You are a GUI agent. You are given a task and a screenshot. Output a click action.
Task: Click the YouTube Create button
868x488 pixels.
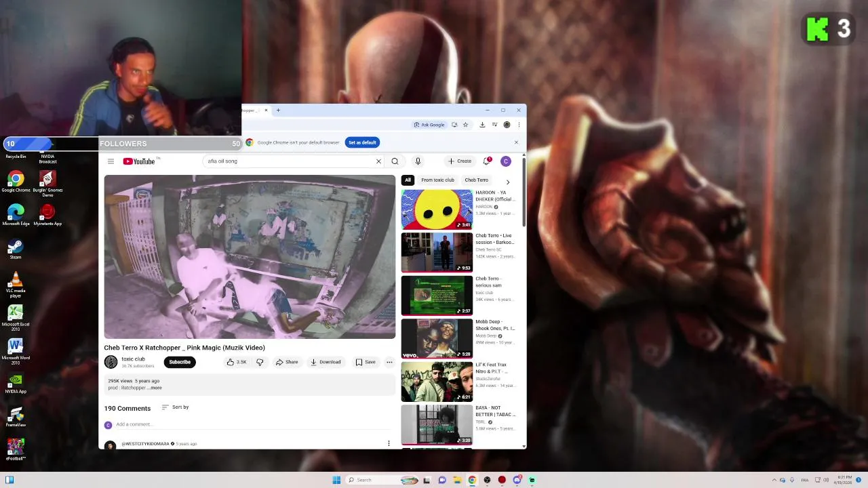click(460, 161)
